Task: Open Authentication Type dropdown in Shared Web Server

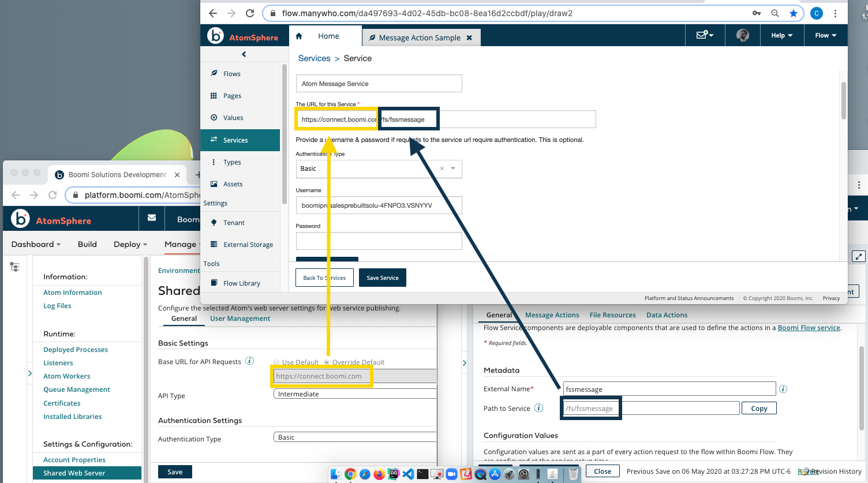Action: coord(355,437)
